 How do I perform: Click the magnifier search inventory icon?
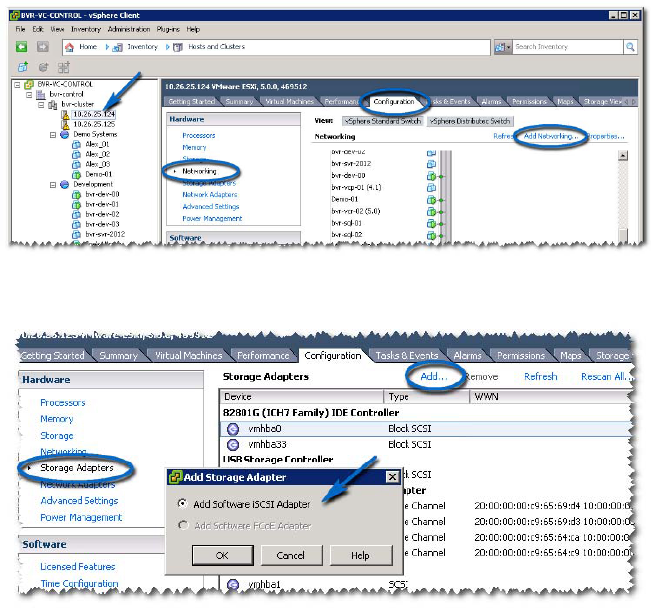630,47
